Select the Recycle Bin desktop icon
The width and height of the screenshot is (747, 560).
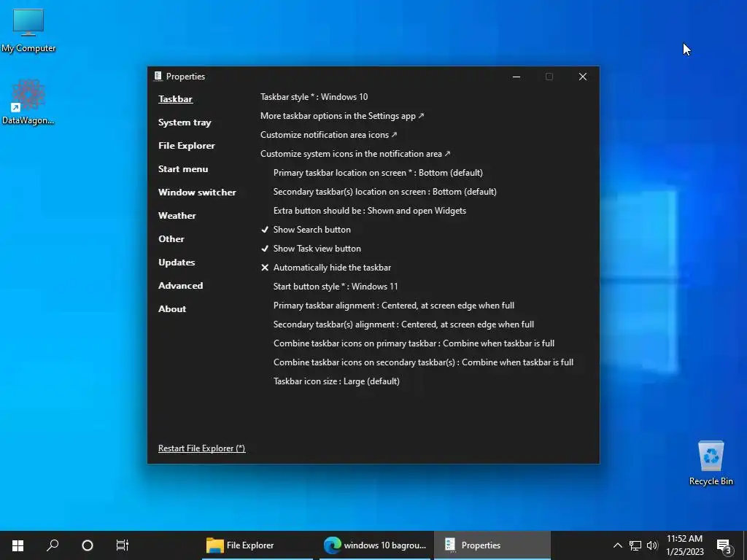coord(711,463)
